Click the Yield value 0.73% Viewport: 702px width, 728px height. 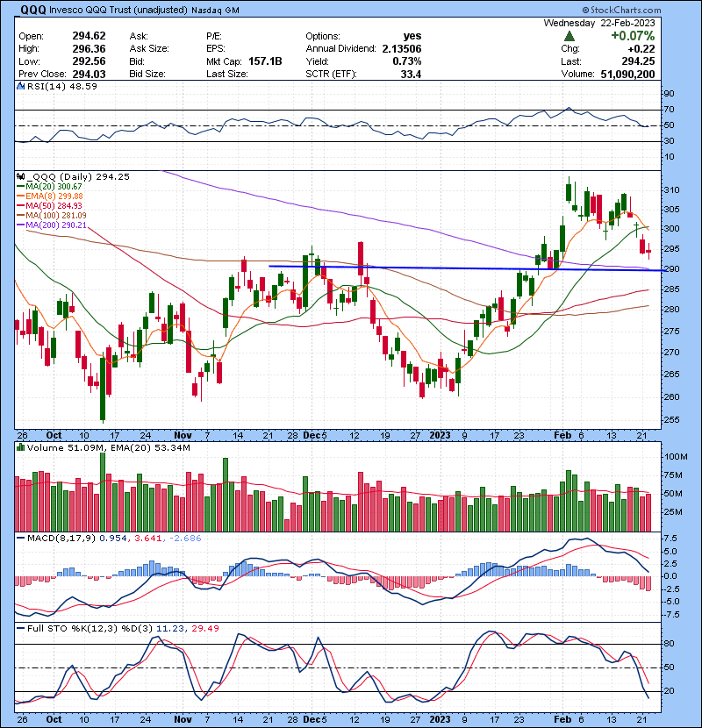click(x=406, y=61)
